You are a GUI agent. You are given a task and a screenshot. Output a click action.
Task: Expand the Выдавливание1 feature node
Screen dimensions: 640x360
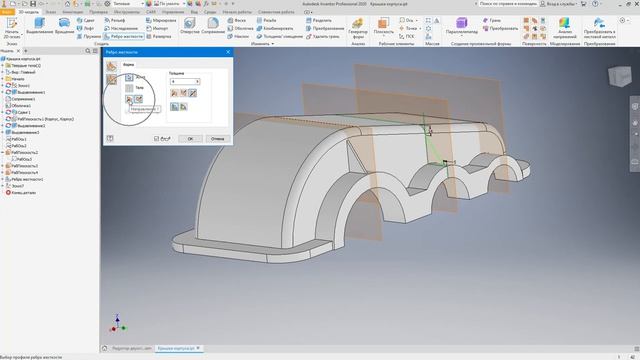click(2, 92)
